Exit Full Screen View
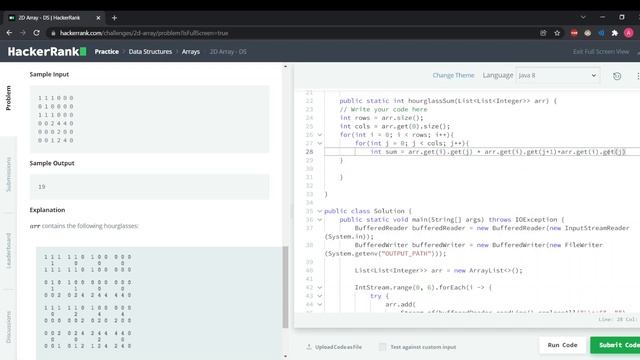640x360 pixels. [x=601, y=52]
